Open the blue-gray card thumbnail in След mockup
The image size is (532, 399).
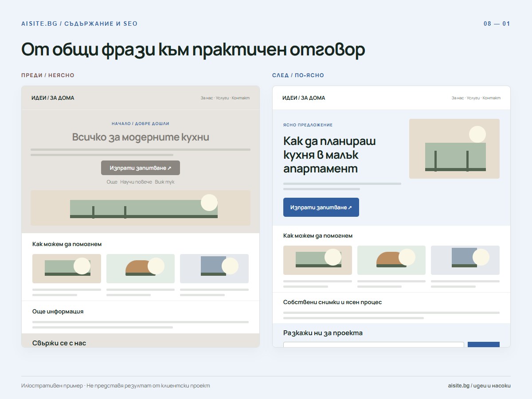coord(465,260)
